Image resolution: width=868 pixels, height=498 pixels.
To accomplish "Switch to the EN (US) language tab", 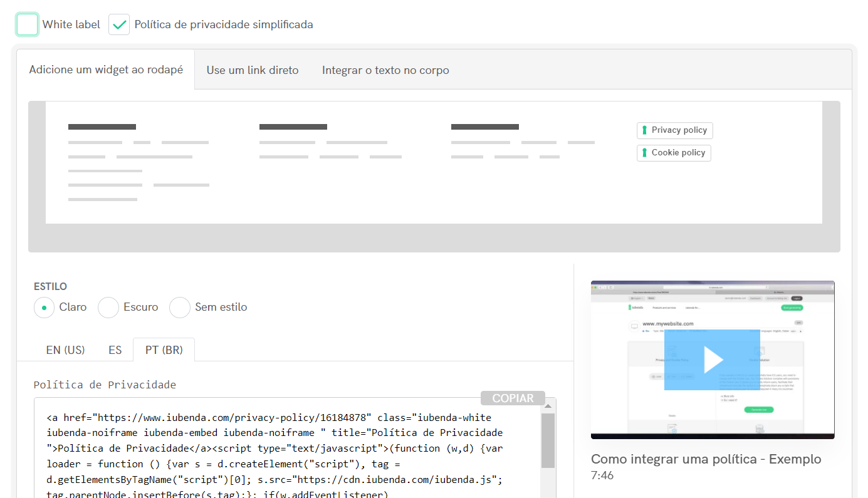I will (x=65, y=350).
